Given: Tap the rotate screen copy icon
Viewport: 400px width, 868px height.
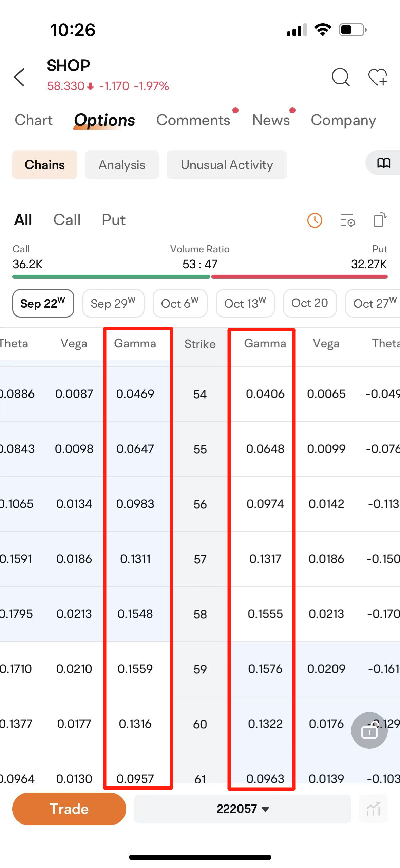Looking at the screenshot, I should [380, 220].
